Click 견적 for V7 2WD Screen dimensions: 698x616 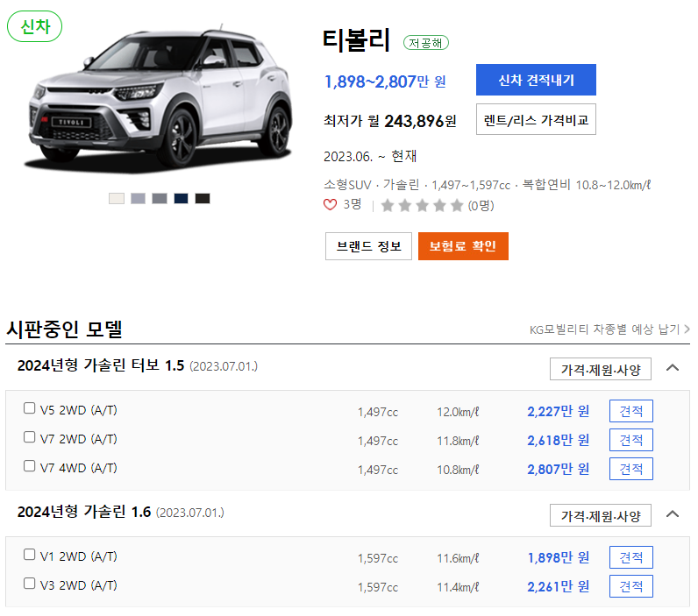pos(630,441)
